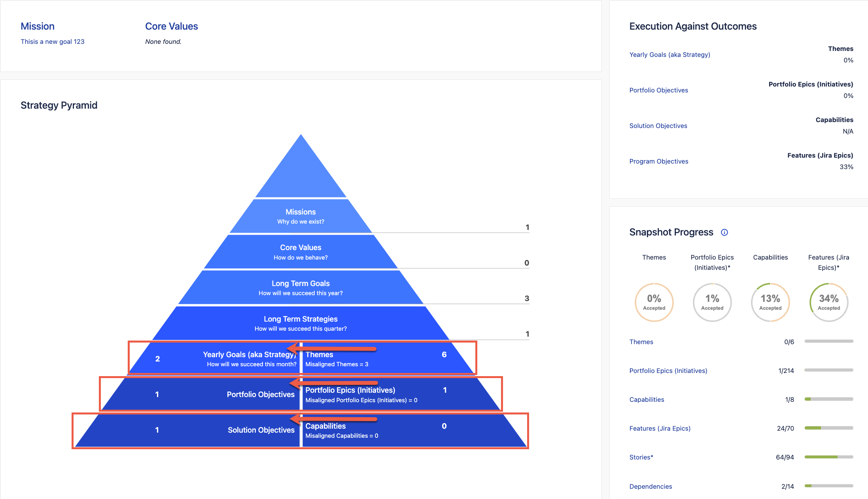The width and height of the screenshot is (868, 499).
Task: Click the Snapshot Progress info icon
Action: point(724,232)
